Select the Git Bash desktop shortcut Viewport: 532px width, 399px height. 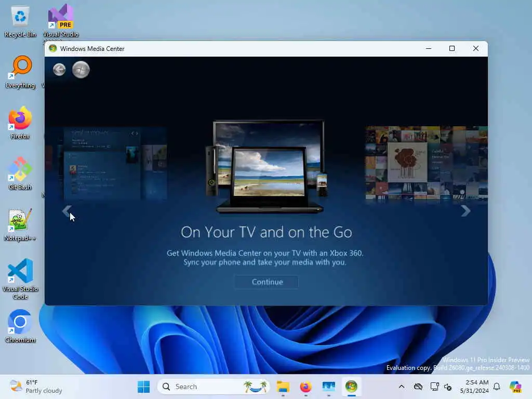[20, 174]
